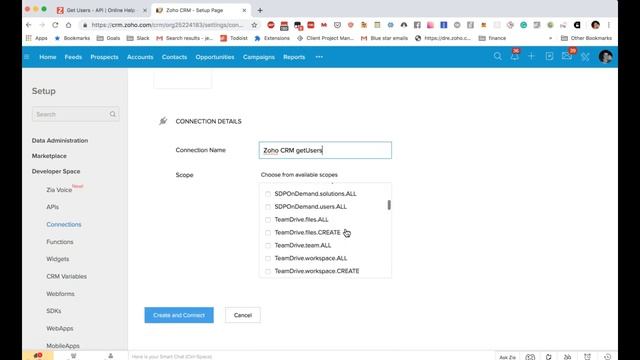Click the Chrome profile picture in toolbar
640x360 pixels.
click(595, 25)
